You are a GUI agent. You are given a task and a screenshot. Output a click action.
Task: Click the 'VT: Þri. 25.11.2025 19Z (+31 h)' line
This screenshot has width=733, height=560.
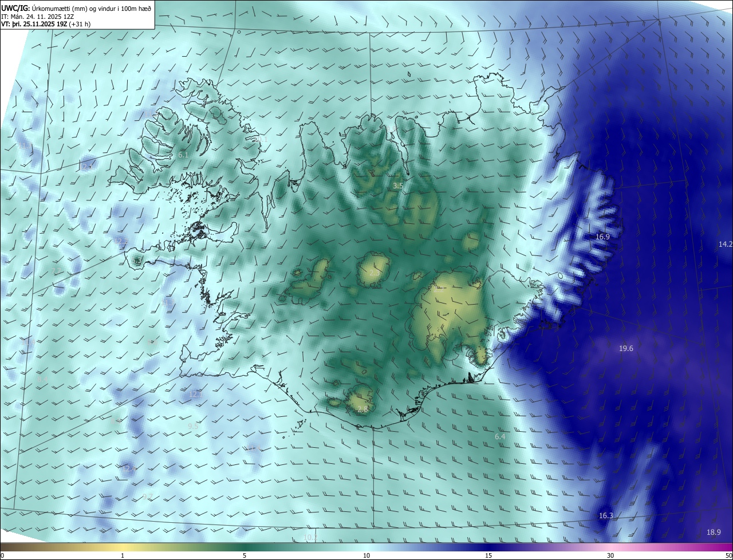coord(46,24)
